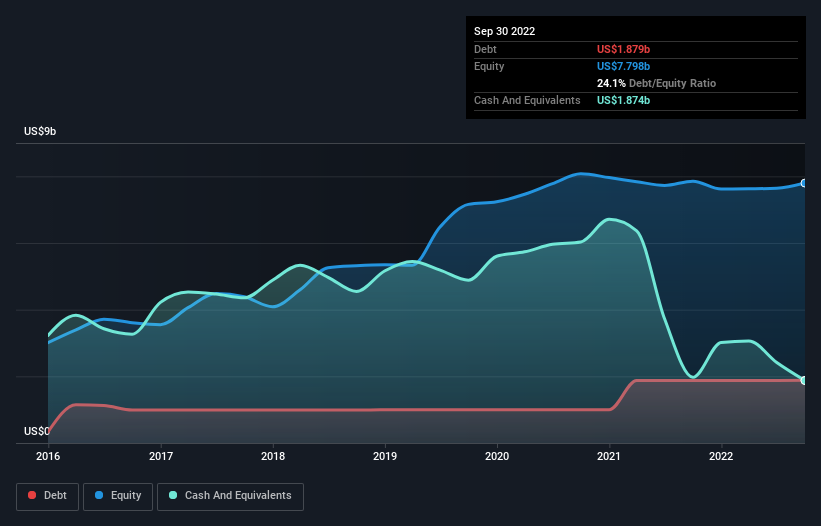Click the Equity row label in tooltip

pos(489,66)
